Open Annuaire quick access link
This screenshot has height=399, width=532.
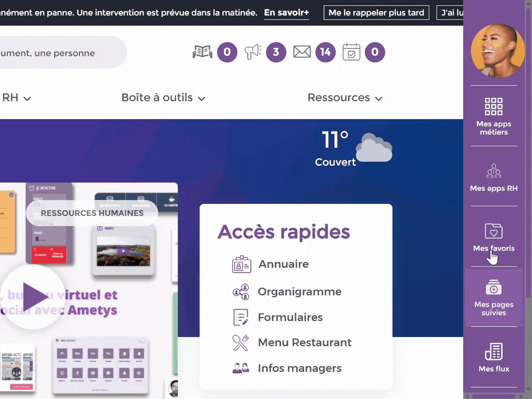tap(283, 264)
